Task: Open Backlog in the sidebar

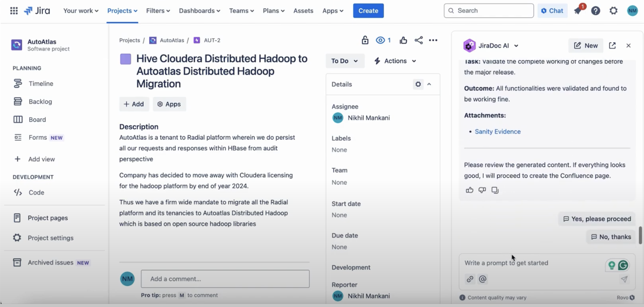Action: point(40,102)
